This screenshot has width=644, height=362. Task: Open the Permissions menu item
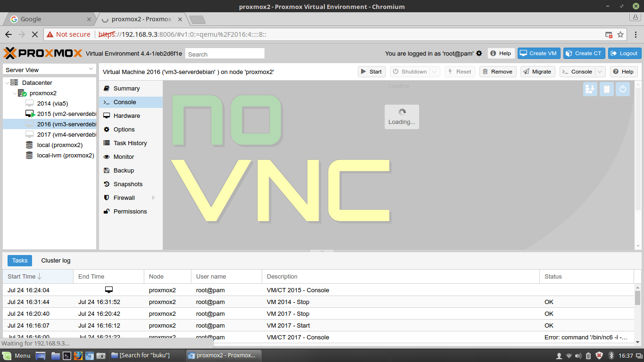pos(131,212)
